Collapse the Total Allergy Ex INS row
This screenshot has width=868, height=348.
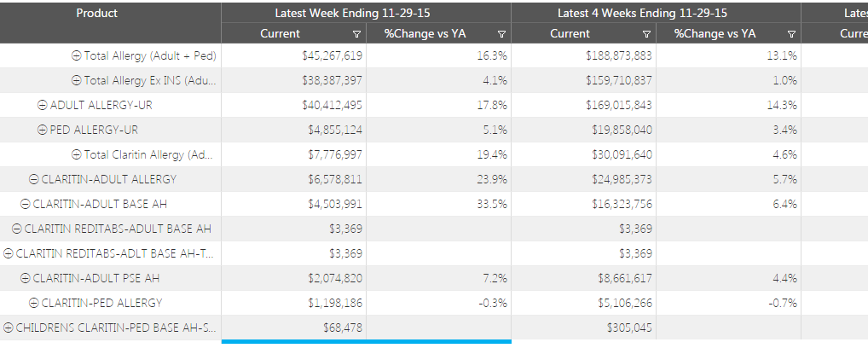click(x=77, y=81)
